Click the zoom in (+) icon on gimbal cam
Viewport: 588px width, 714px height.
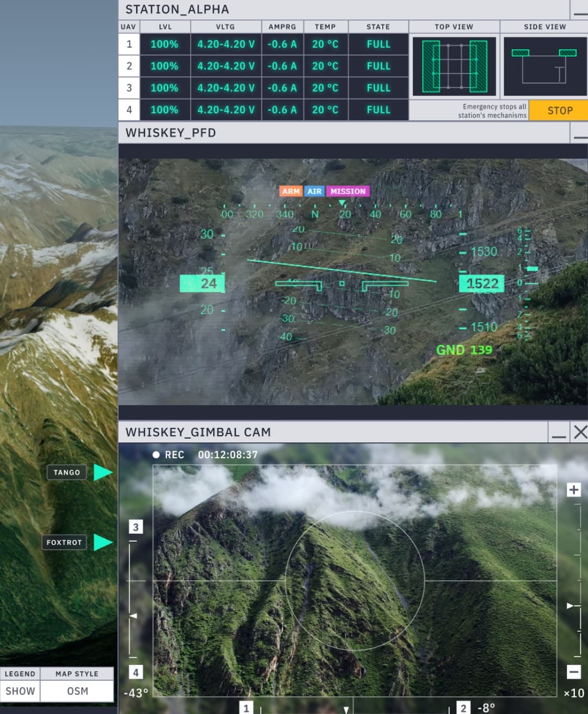pyautogui.click(x=574, y=489)
